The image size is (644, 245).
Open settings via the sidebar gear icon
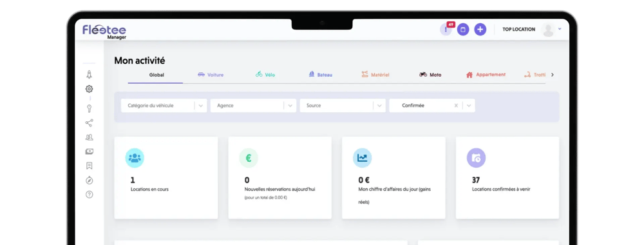tap(89, 89)
